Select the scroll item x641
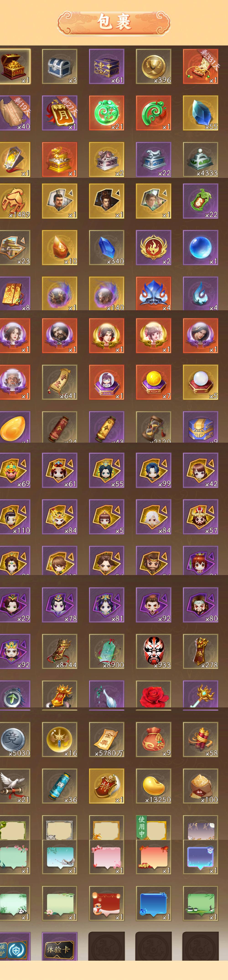Screen dimensions: 228x980 60,382
